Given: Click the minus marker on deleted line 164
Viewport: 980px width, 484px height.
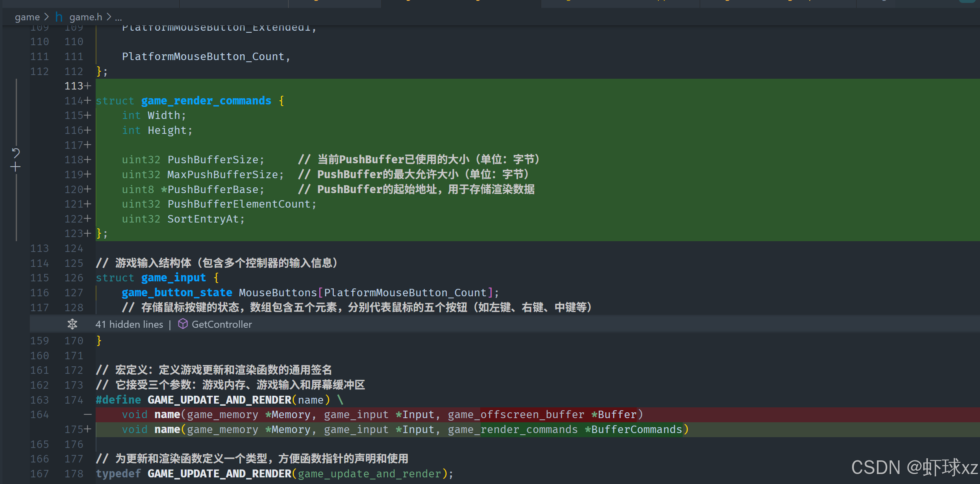Looking at the screenshot, I should coord(87,414).
